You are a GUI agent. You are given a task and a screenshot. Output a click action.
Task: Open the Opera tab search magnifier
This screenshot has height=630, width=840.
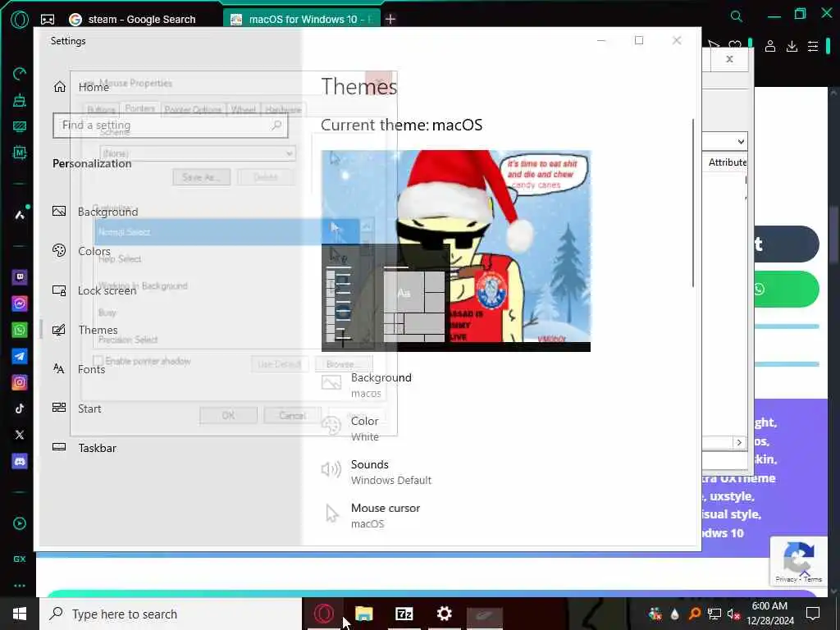click(x=737, y=16)
